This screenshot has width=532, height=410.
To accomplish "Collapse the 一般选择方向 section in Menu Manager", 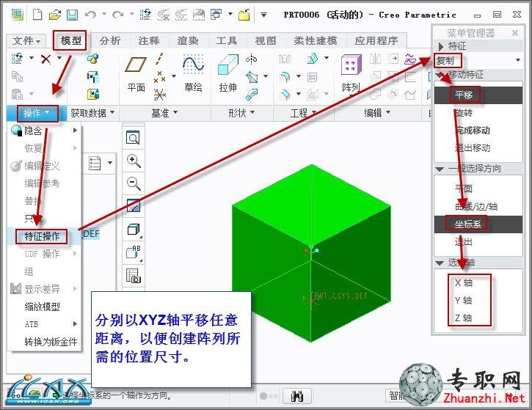I will point(440,169).
